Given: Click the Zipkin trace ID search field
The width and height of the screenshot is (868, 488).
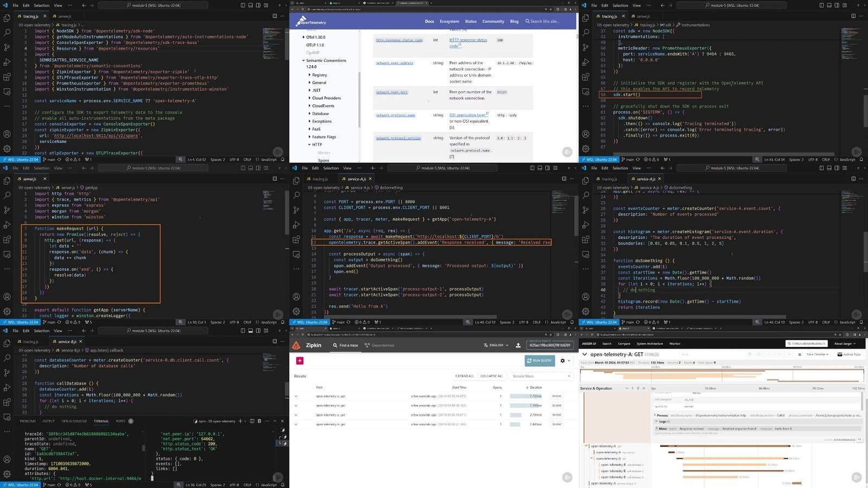Looking at the screenshot, I should 550,345.
